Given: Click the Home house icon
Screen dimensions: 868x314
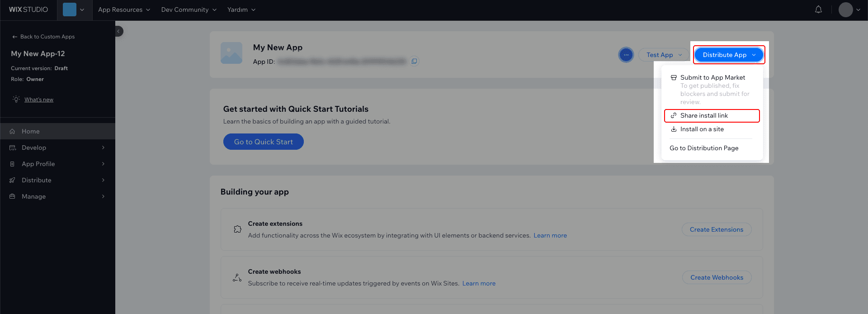Looking at the screenshot, I should click(x=13, y=131).
